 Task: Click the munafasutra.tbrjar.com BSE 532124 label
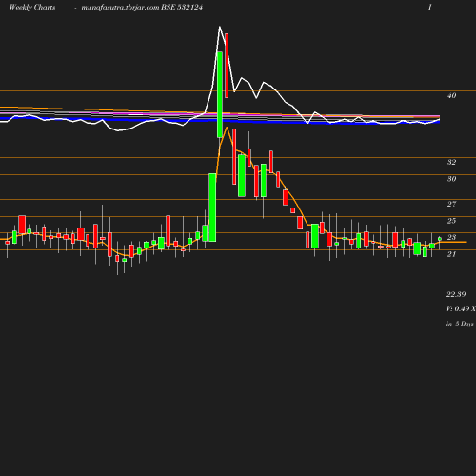point(142,7)
